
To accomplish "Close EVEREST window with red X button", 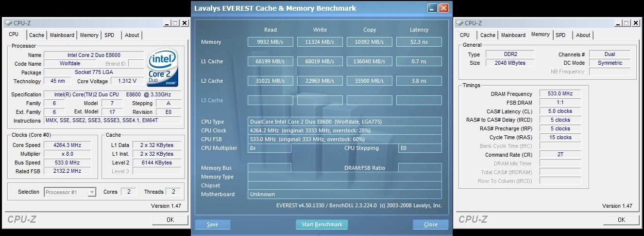I will click(443, 8).
